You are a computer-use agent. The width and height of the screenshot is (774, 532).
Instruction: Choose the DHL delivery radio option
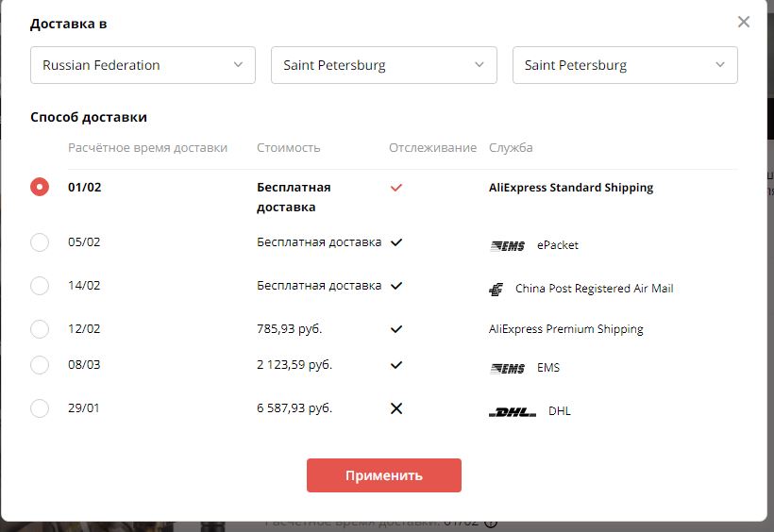point(40,408)
